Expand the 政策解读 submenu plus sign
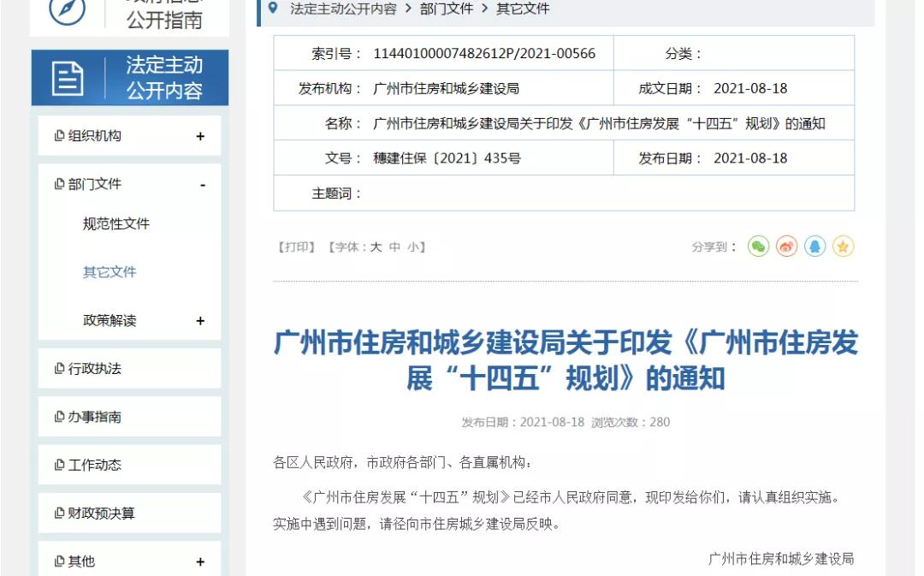The image size is (924, 576). [x=200, y=321]
